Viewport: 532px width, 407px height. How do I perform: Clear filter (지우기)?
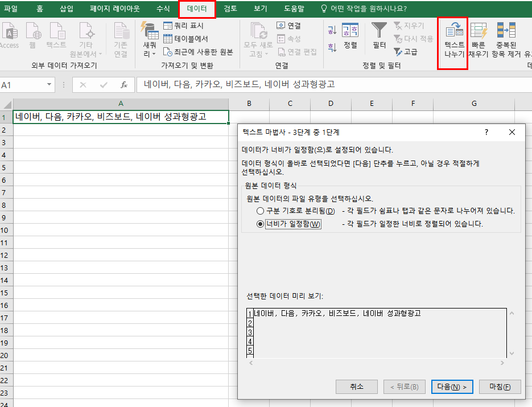click(409, 26)
